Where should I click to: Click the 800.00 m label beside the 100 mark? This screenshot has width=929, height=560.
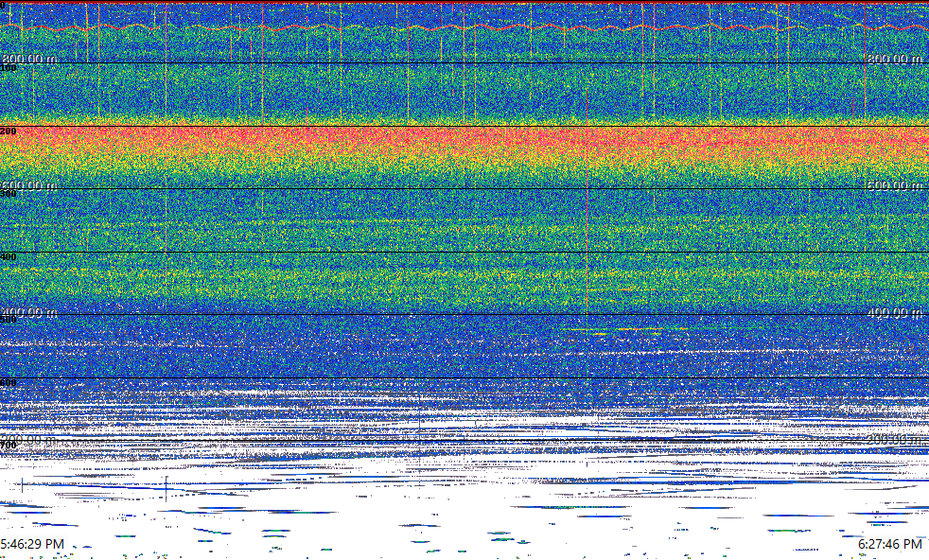point(29,59)
